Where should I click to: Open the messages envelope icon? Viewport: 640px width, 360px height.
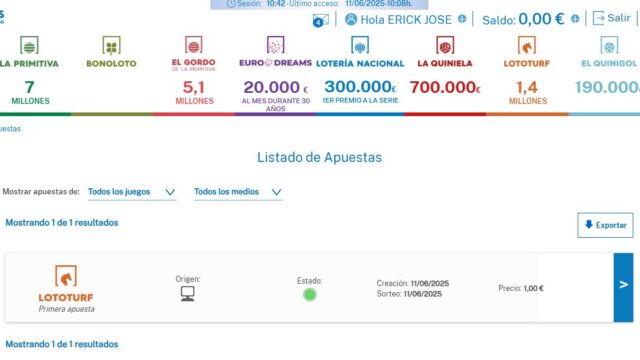(x=320, y=20)
